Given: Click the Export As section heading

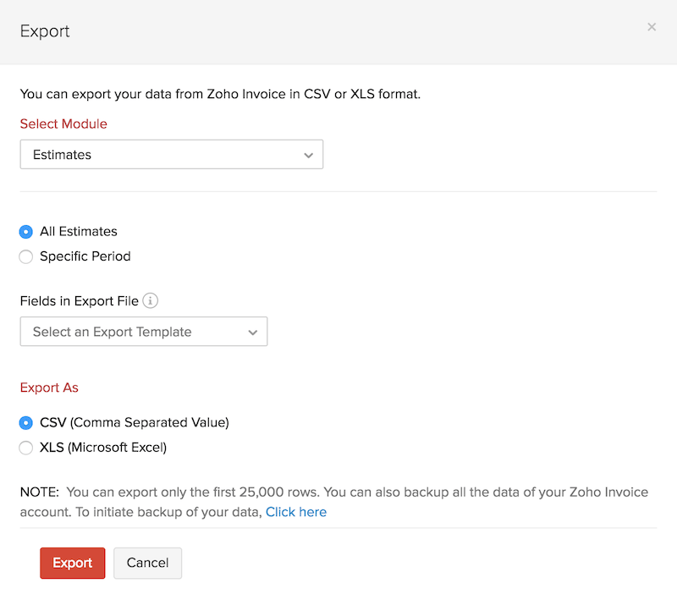Looking at the screenshot, I should (49, 388).
